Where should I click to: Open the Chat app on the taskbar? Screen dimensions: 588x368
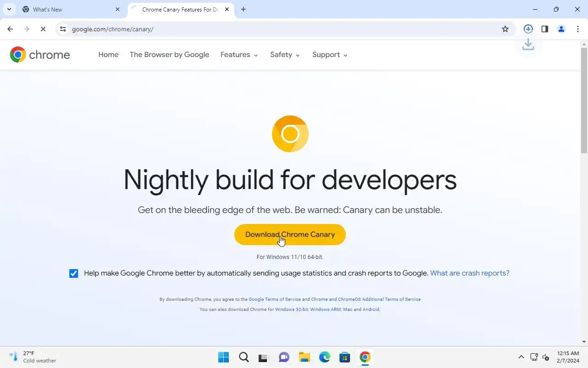pyautogui.click(x=284, y=357)
